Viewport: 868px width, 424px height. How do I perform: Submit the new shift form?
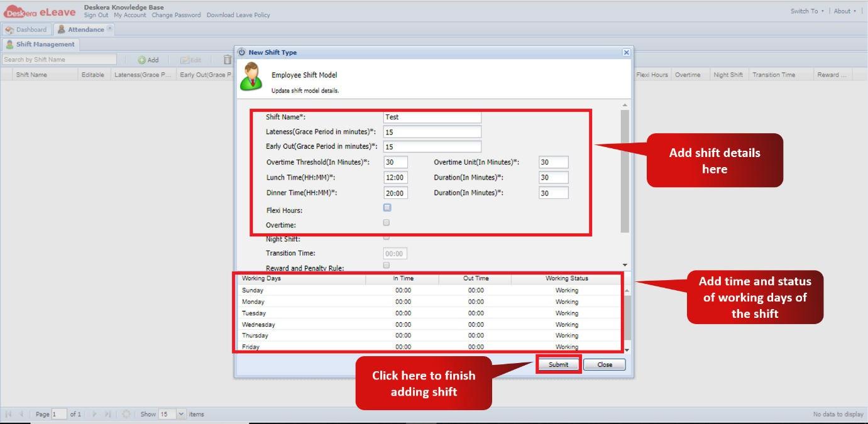(557, 364)
